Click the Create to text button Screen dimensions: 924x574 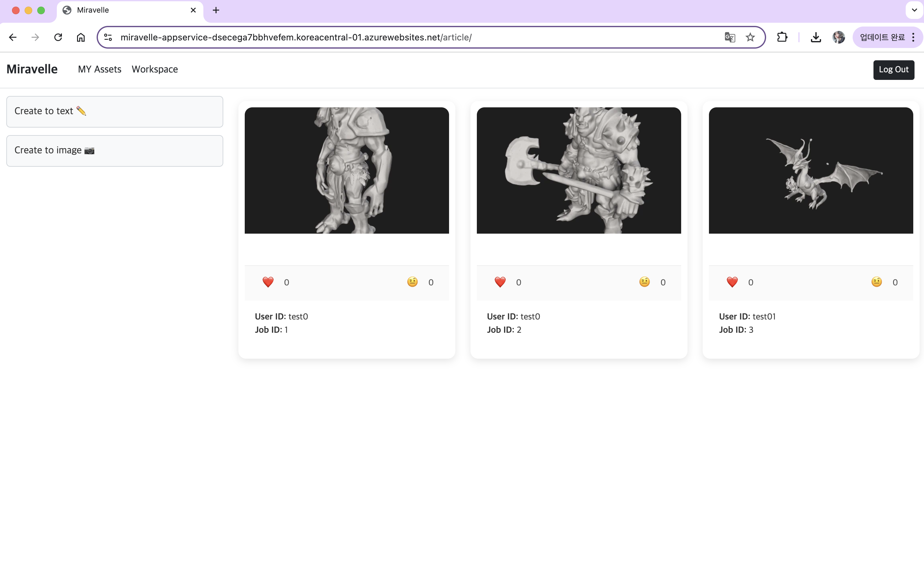[x=115, y=112]
